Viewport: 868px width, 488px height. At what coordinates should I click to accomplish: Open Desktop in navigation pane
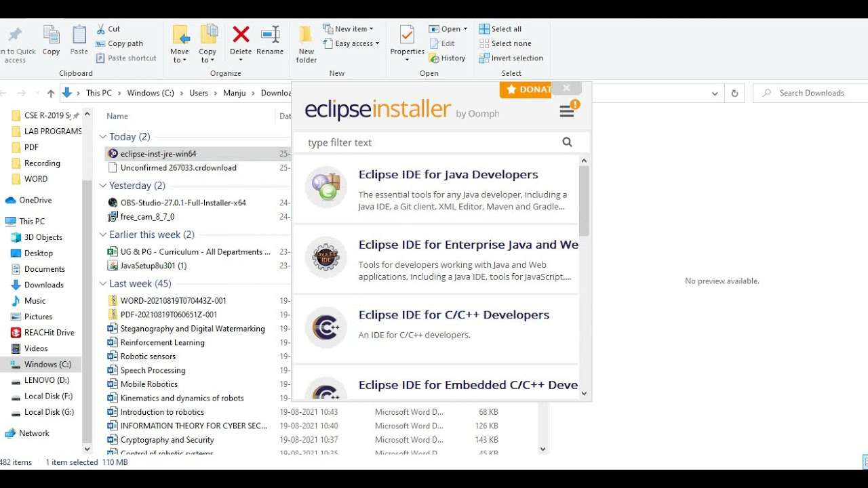pyautogui.click(x=39, y=253)
